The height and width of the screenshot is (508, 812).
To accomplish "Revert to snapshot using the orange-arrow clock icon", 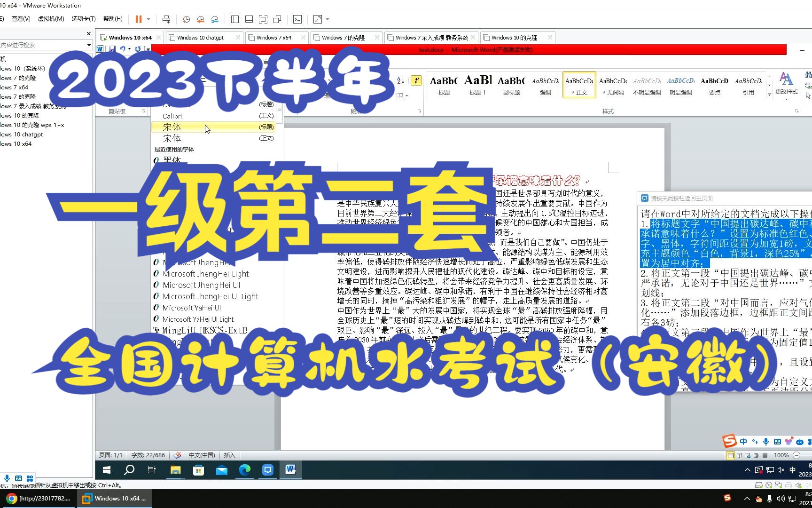I will 201,19.
